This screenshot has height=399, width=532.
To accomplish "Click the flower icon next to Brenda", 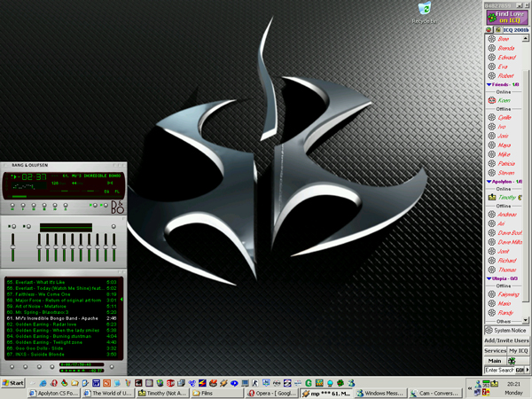I will coord(491,48).
